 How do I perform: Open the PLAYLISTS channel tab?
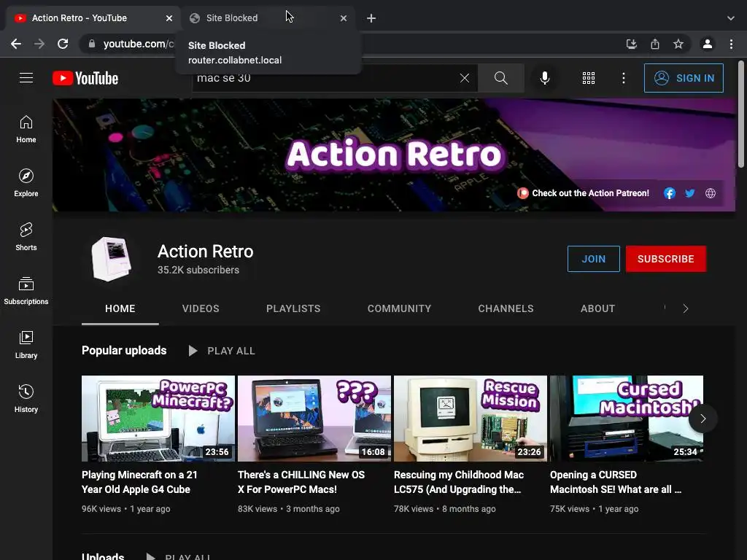pos(293,308)
